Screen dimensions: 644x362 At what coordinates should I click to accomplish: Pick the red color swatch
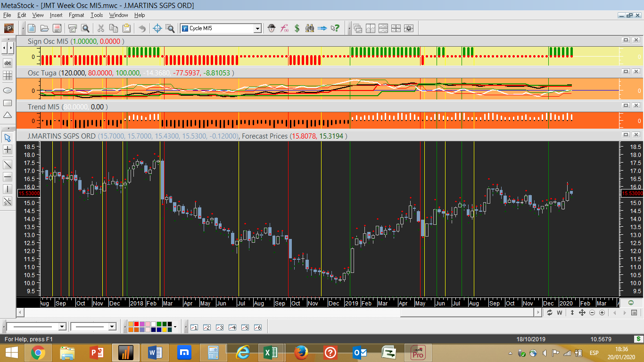coord(137,324)
